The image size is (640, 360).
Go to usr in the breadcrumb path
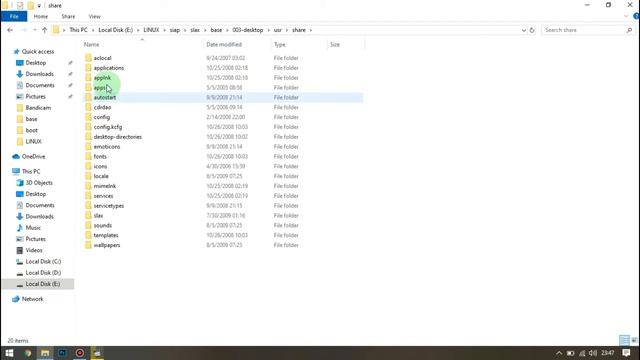pyautogui.click(x=278, y=30)
